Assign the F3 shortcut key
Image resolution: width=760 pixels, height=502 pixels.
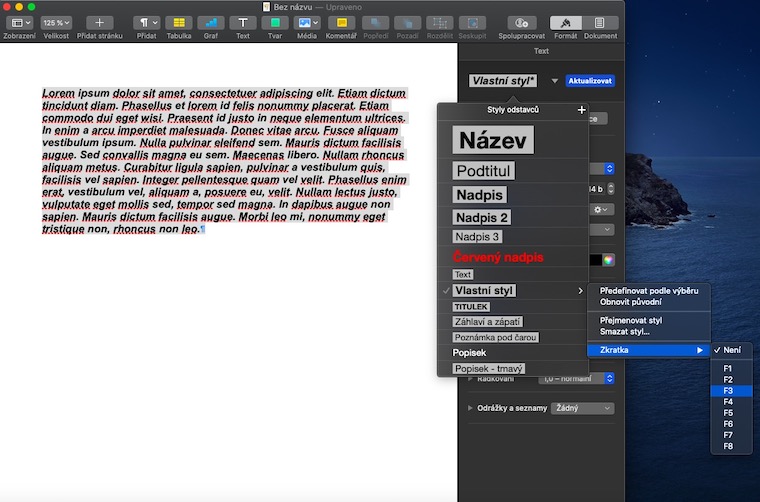[731, 391]
